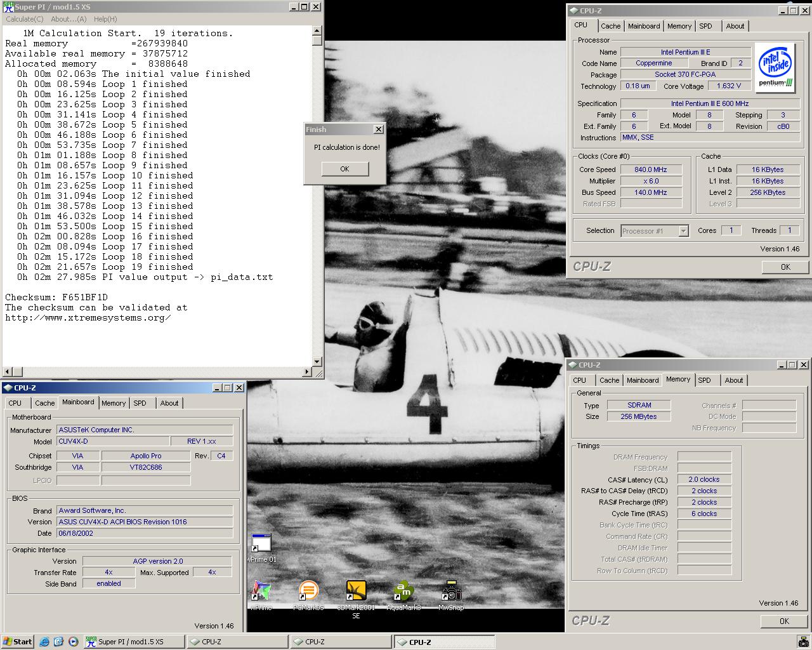This screenshot has height=650, width=812.
Task: Click OK in the CPU-Z Memory window
Action: tap(784, 621)
